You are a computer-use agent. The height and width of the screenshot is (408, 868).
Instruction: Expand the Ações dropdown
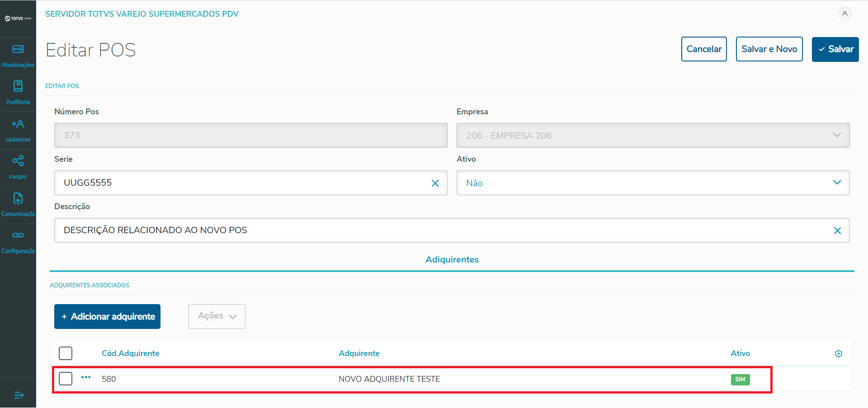217,316
